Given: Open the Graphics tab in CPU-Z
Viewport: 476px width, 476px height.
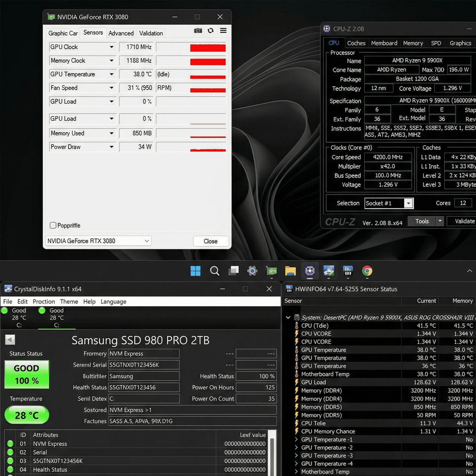Looking at the screenshot, I should click(x=460, y=43).
